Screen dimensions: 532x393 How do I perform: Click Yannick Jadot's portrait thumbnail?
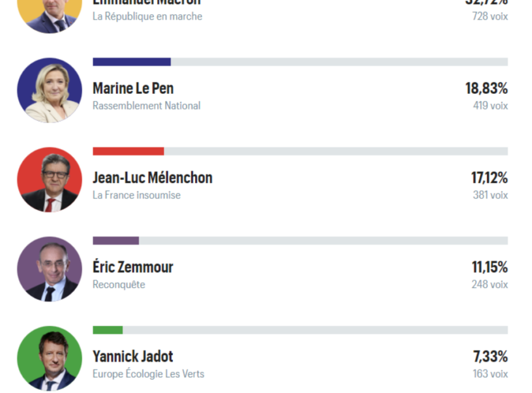pos(49,358)
